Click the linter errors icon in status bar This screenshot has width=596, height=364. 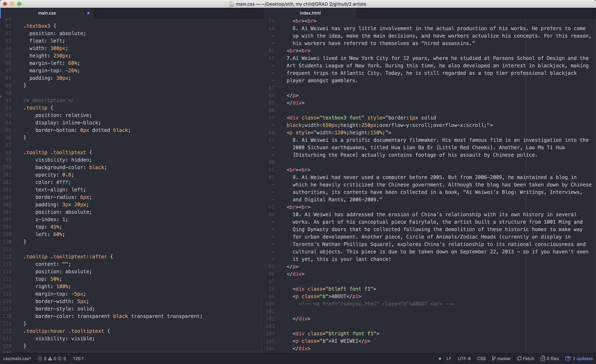pyautogui.click(x=40, y=359)
